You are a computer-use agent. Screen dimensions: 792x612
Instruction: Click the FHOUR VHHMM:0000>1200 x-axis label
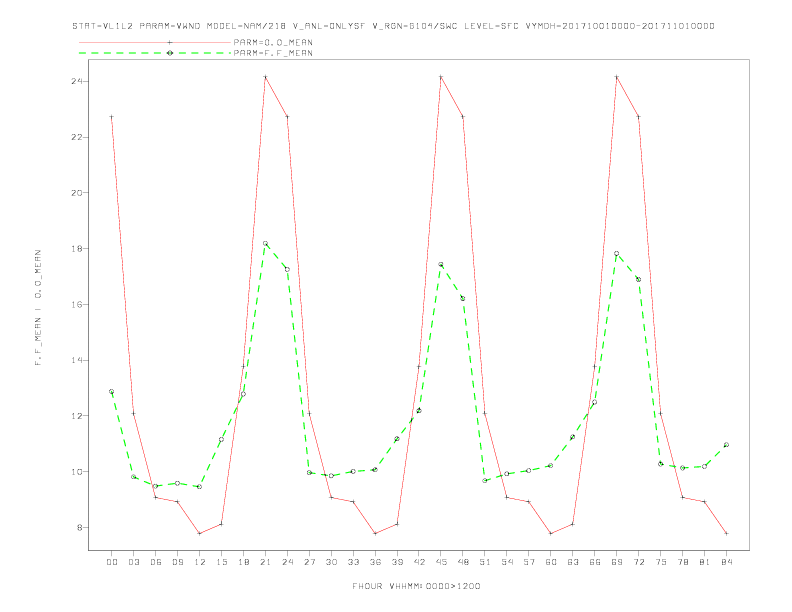coord(416,586)
